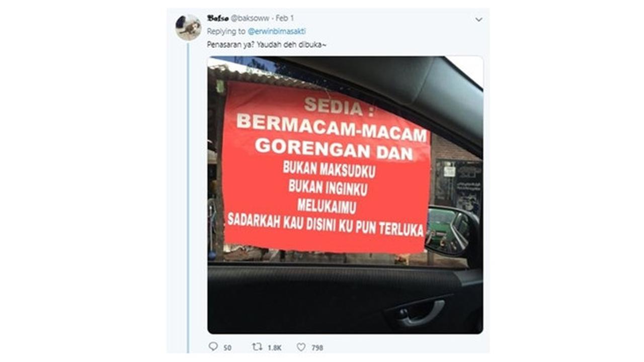Open the Bakso display name profile
This screenshot has width=644, height=362.
point(218,18)
